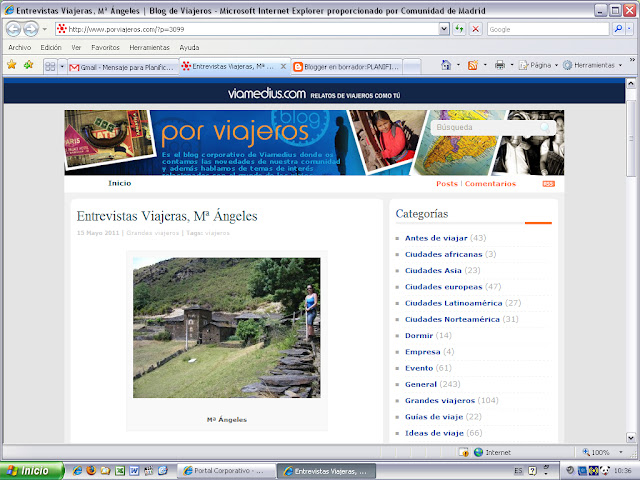Open Favorites Center star icon

12,64
